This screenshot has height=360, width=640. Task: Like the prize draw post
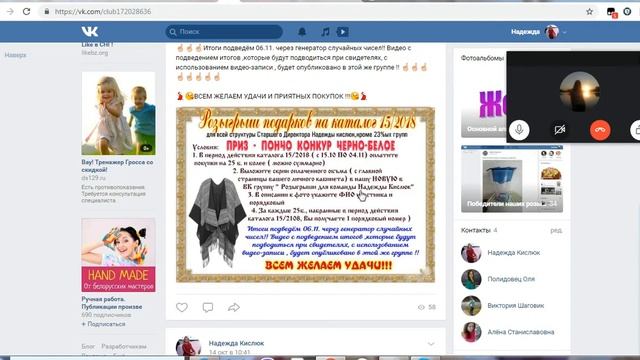pyautogui.click(x=182, y=307)
